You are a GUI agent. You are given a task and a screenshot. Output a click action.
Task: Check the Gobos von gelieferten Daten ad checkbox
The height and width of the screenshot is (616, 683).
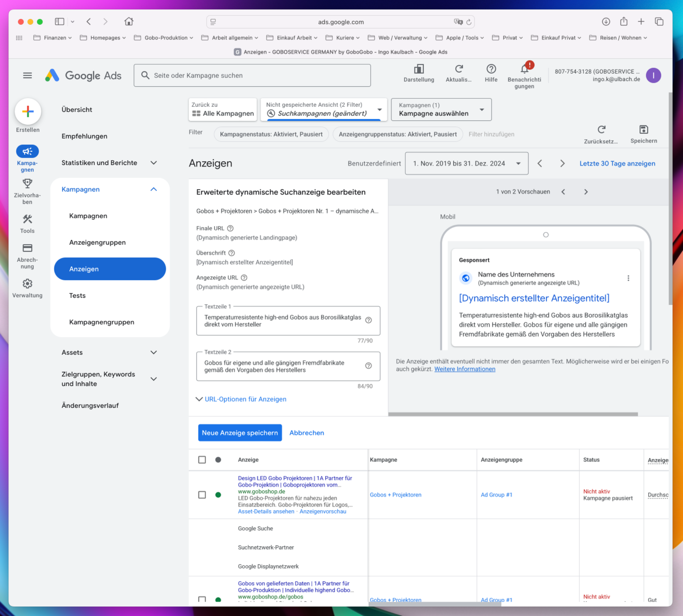[x=202, y=599]
